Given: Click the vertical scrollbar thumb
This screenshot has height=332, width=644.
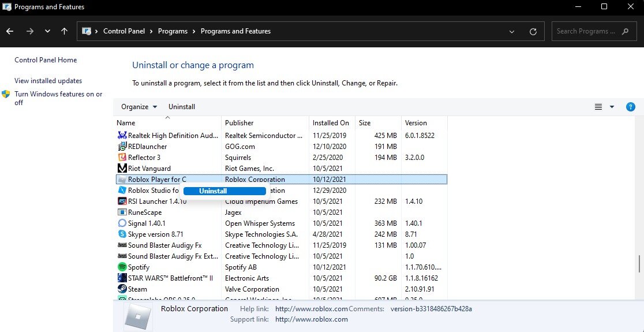Looking at the screenshot, I should click(x=639, y=263).
